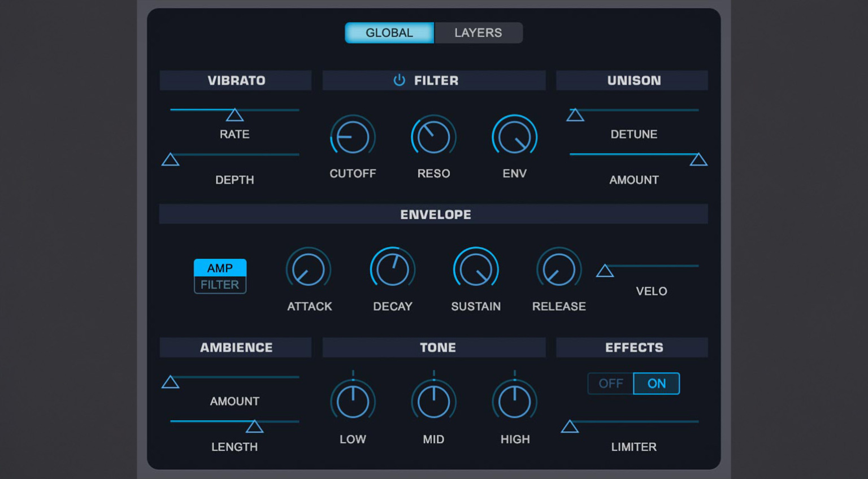Viewport: 868px width, 479px height.
Task: Enable Effects with the ON switch
Action: tap(656, 384)
